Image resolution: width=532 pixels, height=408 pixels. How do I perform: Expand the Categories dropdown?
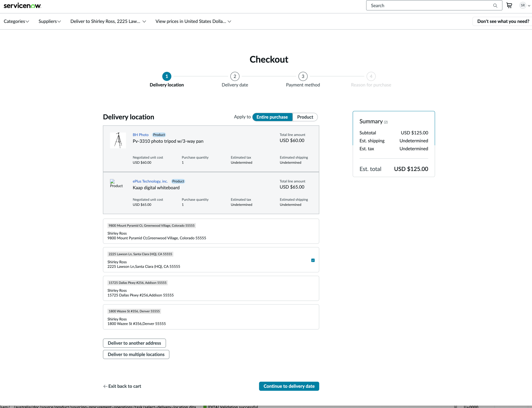click(x=16, y=21)
